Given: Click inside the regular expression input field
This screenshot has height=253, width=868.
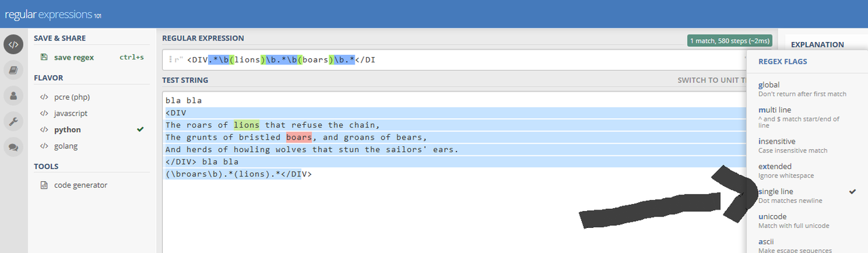Looking at the screenshot, I should point(454,60).
